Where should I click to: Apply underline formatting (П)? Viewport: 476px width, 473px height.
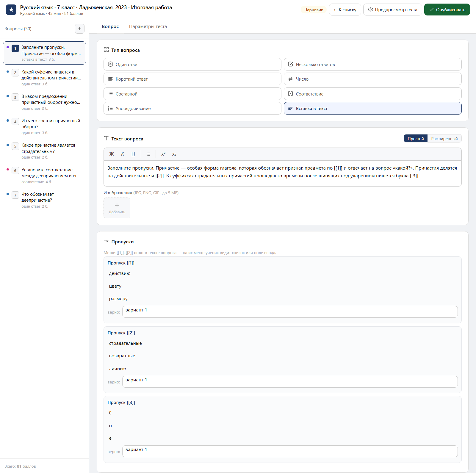coord(133,154)
